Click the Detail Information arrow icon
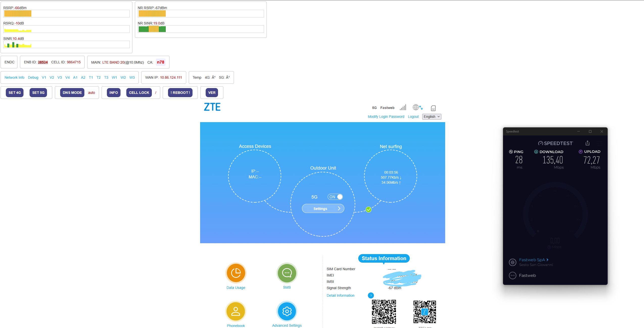 [x=371, y=295]
